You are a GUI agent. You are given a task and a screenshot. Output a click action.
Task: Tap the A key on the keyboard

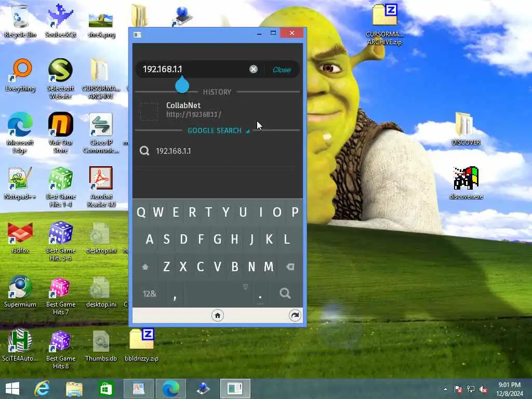tap(149, 239)
